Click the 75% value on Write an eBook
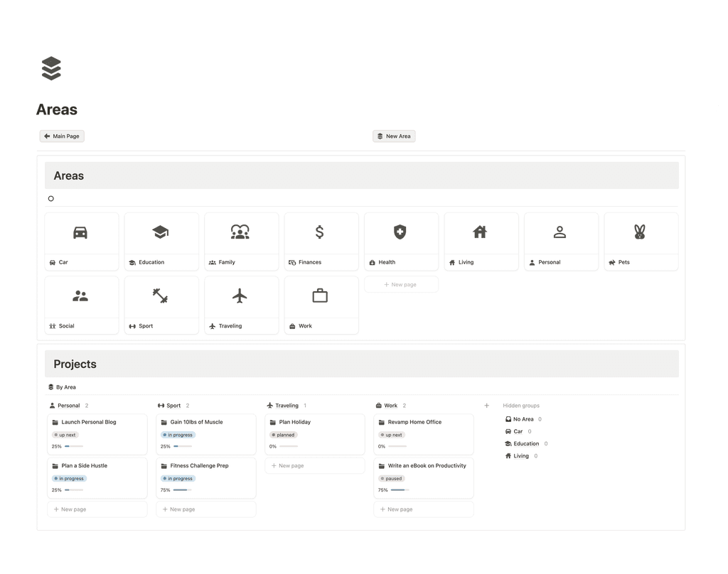This screenshot has height=574, width=728. click(x=382, y=490)
